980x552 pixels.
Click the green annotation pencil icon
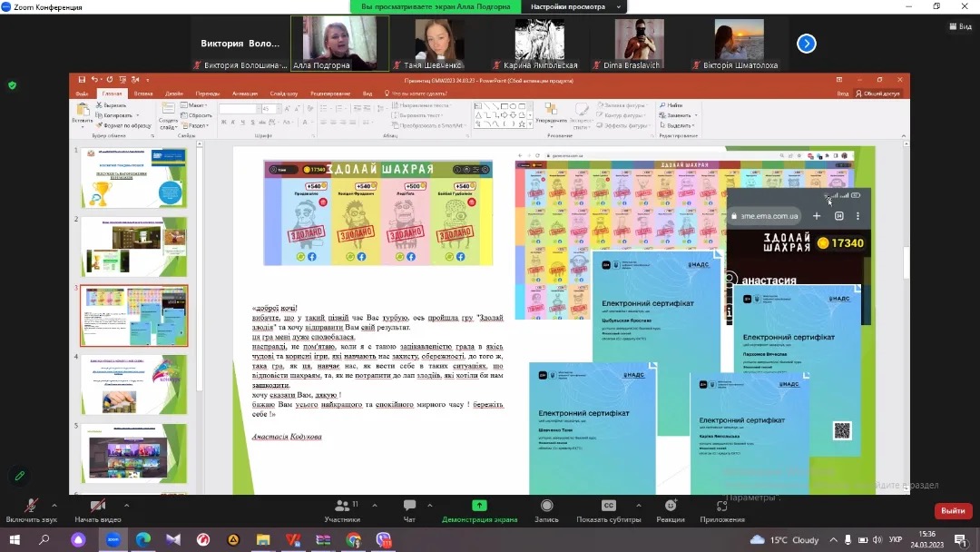click(x=18, y=476)
